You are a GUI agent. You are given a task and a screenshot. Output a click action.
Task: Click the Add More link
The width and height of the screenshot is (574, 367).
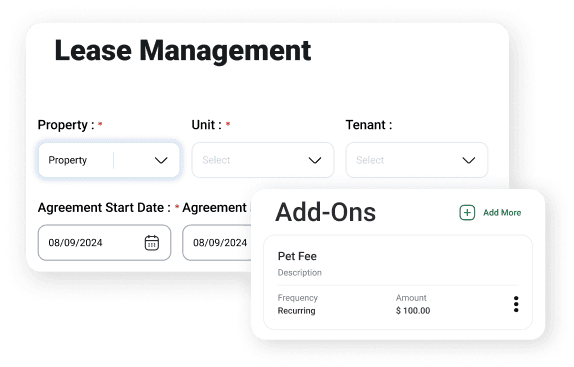pyautogui.click(x=502, y=213)
